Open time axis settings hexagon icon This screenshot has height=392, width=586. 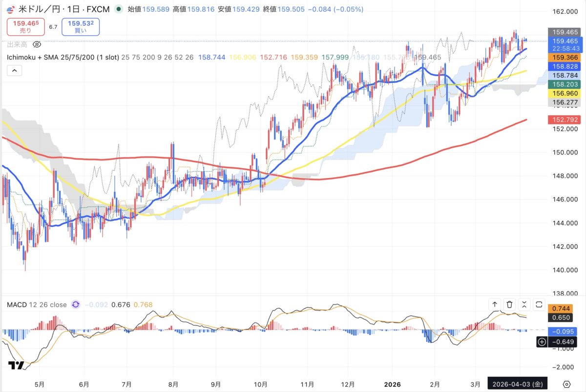pos(566,384)
